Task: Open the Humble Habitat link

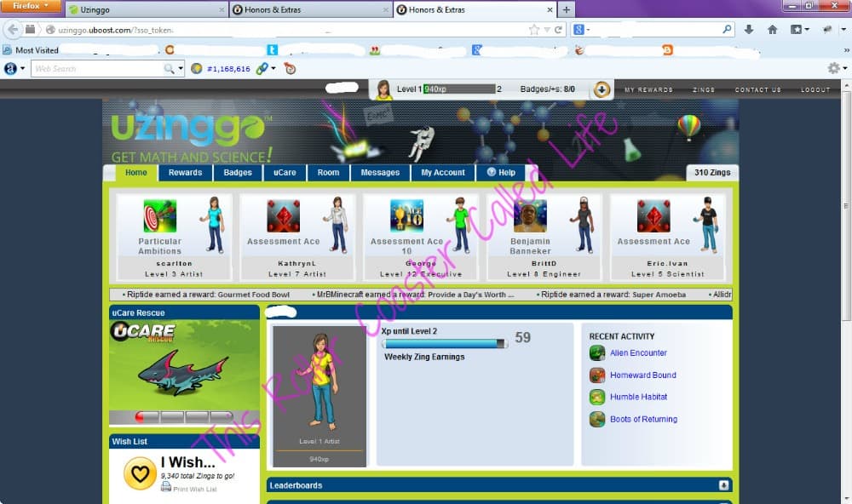Action: click(638, 397)
